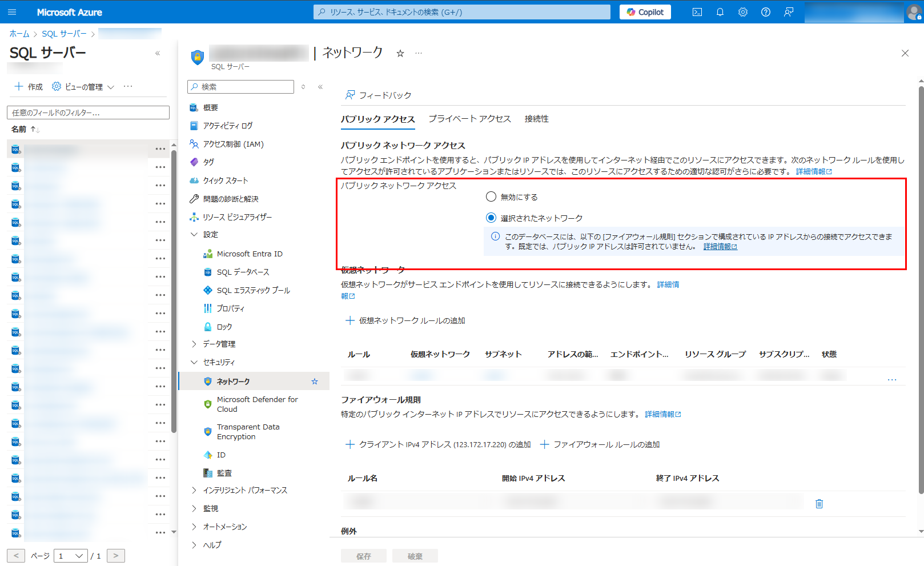Open more options next to page title

click(x=419, y=53)
